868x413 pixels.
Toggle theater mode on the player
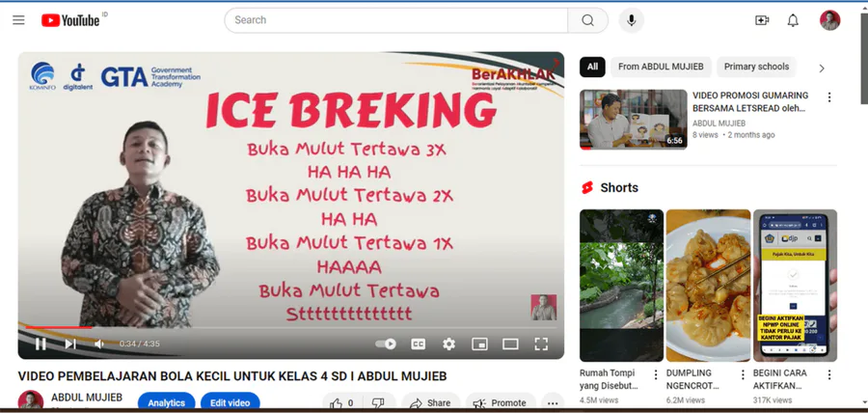[x=510, y=344]
